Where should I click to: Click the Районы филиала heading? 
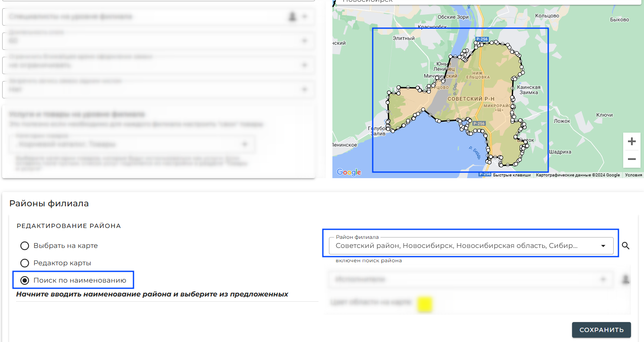[49, 203]
